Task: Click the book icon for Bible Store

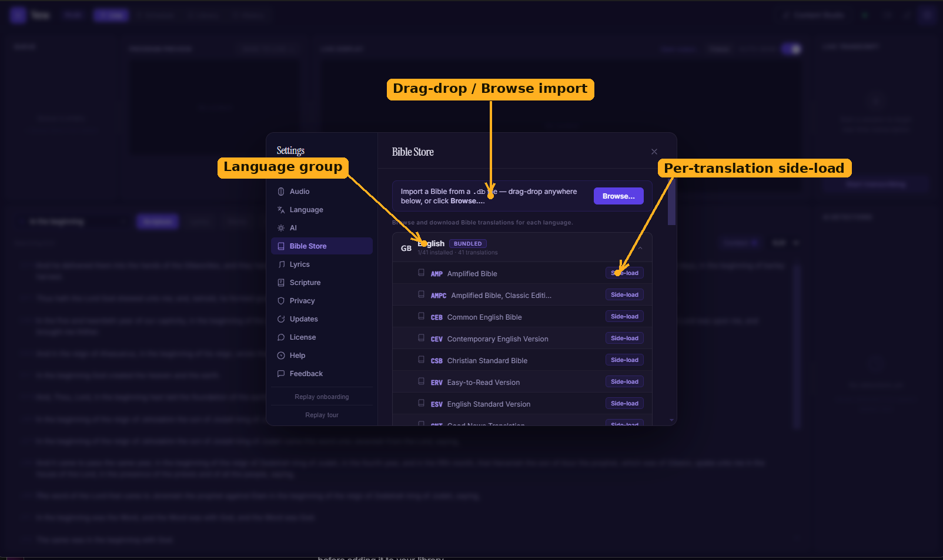Action: (281, 246)
